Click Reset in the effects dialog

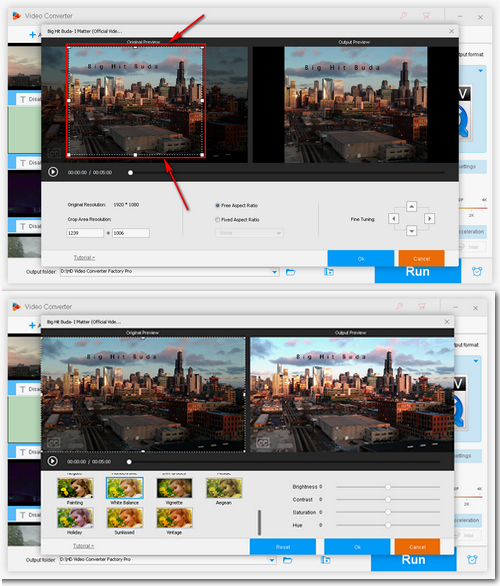(283, 546)
